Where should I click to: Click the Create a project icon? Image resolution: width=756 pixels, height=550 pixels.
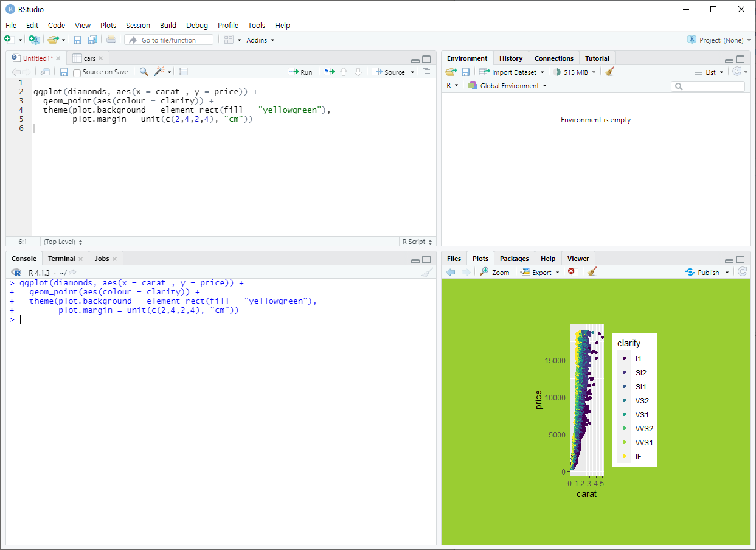[x=35, y=40]
